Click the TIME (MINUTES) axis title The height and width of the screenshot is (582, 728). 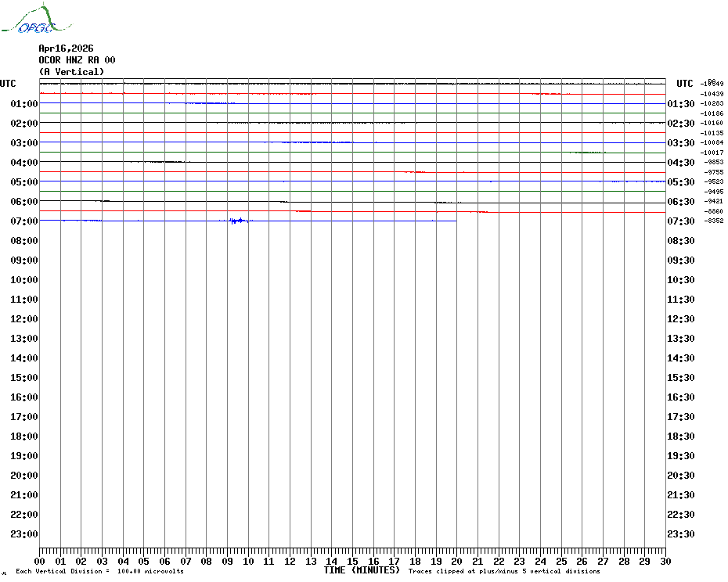pos(362,571)
